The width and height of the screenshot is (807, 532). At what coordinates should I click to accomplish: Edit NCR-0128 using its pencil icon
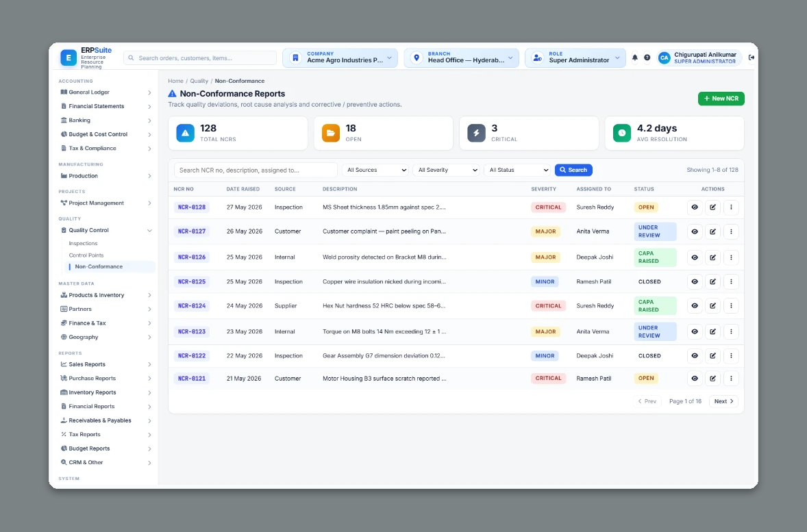(713, 207)
